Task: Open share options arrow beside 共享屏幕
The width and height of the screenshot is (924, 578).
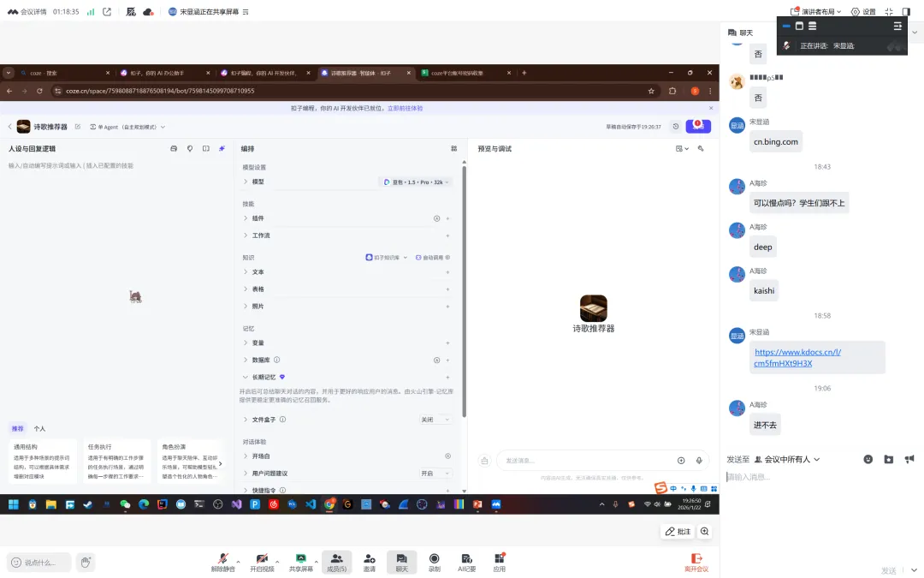Action: (x=316, y=561)
